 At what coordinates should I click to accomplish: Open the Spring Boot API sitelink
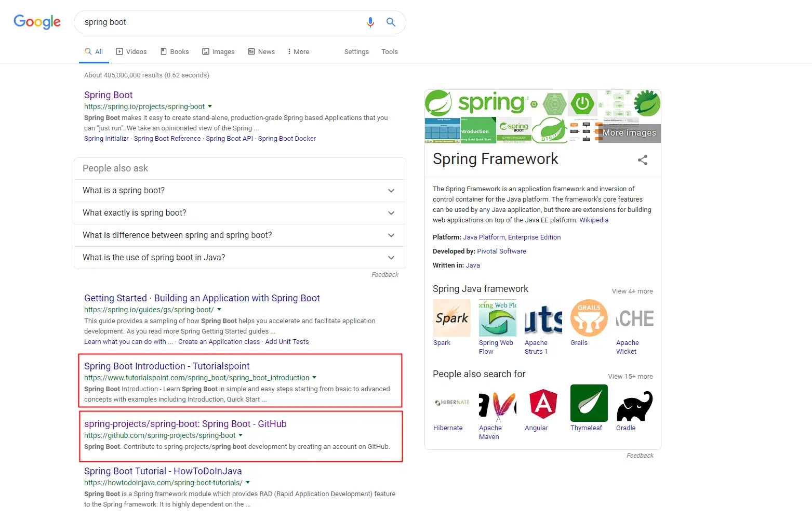(229, 139)
